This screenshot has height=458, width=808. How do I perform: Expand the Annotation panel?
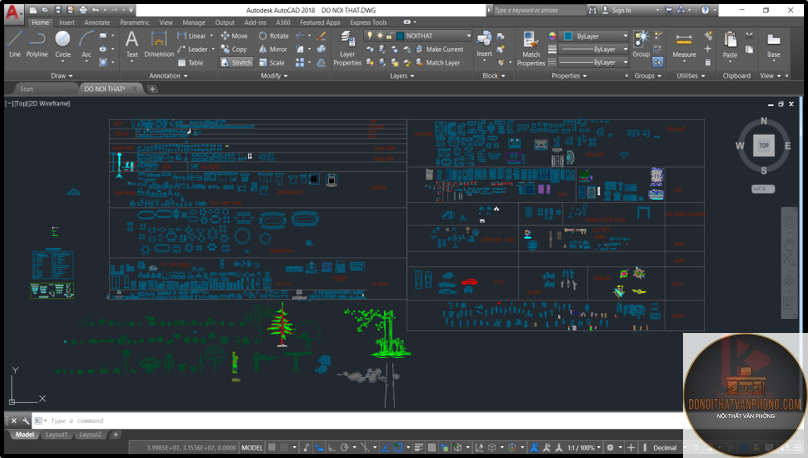[x=169, y=76]
